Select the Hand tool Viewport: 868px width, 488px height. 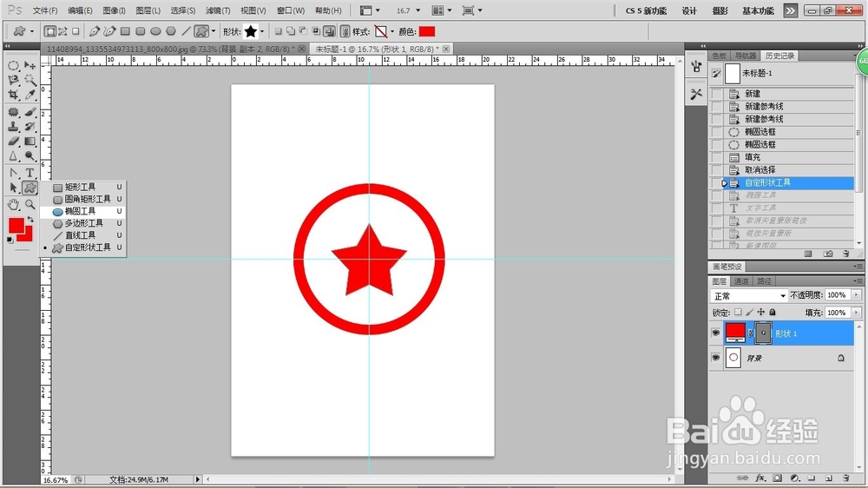[13, 205]
